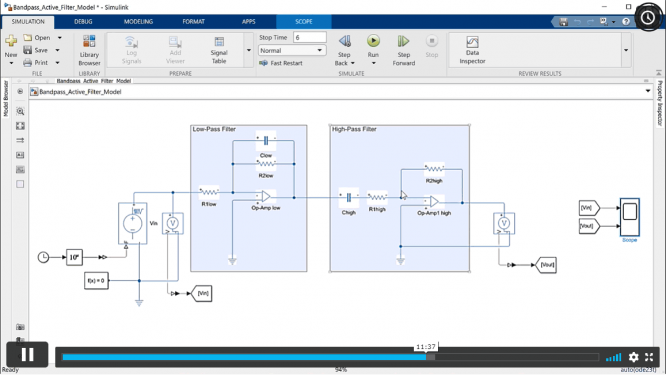This screenshot has width=666, height=375.
Task: Expand the Open dropdown arrow
Action: (59, 38)
